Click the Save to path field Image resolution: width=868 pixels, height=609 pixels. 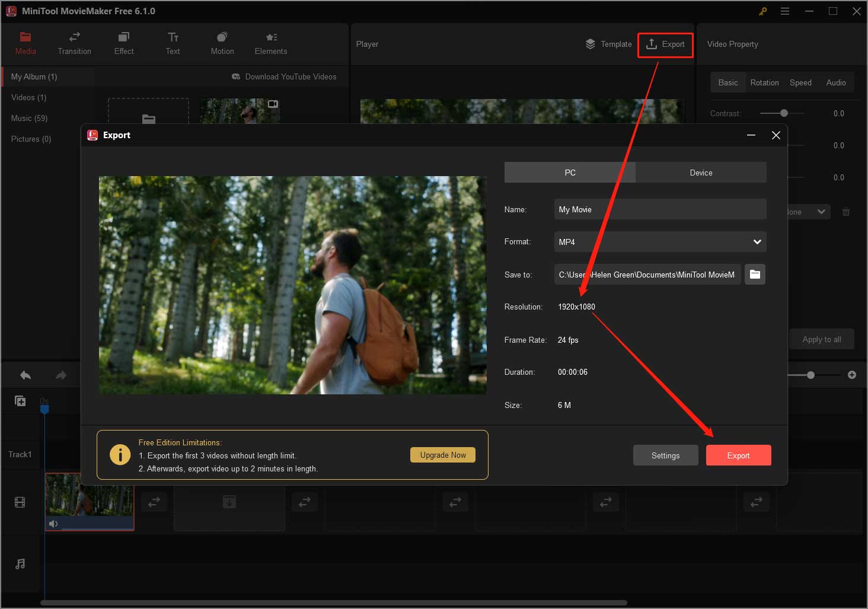pos(647,275)
